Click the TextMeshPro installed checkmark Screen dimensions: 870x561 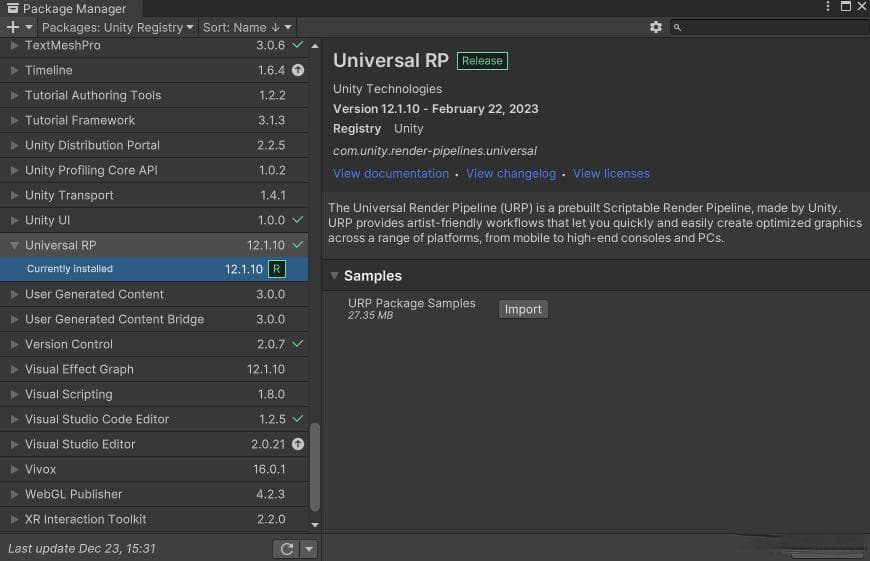click(x=298, y=44)
